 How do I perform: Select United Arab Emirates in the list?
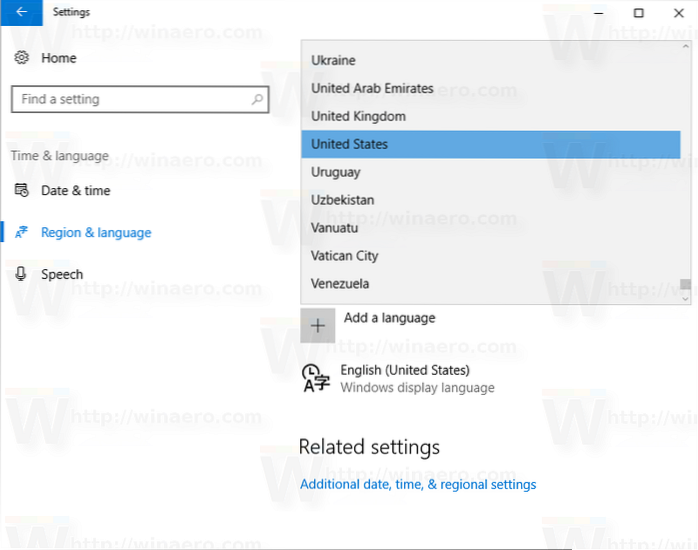tap(491, 88)
